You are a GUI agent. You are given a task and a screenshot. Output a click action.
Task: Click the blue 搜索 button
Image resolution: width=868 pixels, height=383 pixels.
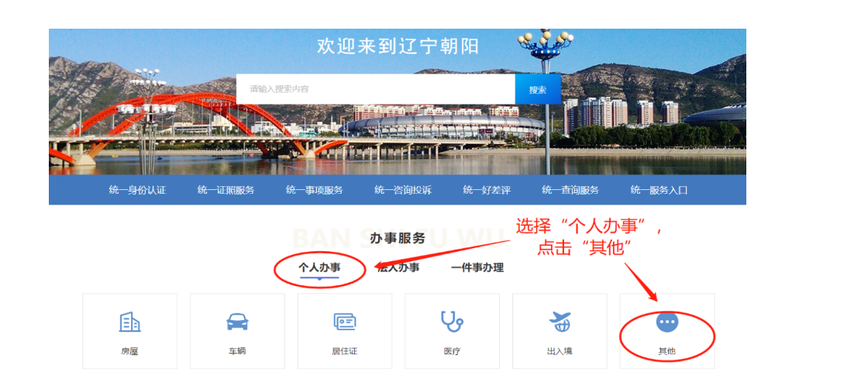click(538, 89)
